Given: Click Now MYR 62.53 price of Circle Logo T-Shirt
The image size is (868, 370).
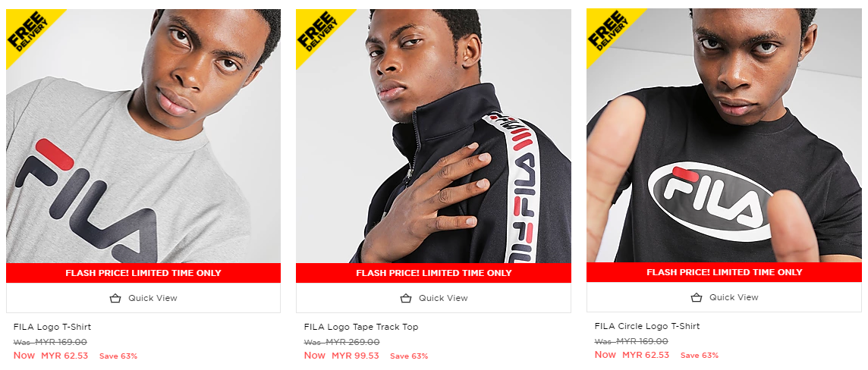Looking at the screenshot, I should 631,355.
